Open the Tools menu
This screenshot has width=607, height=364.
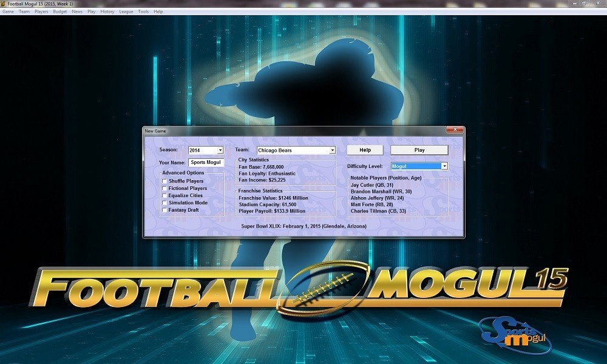point(143,10)
